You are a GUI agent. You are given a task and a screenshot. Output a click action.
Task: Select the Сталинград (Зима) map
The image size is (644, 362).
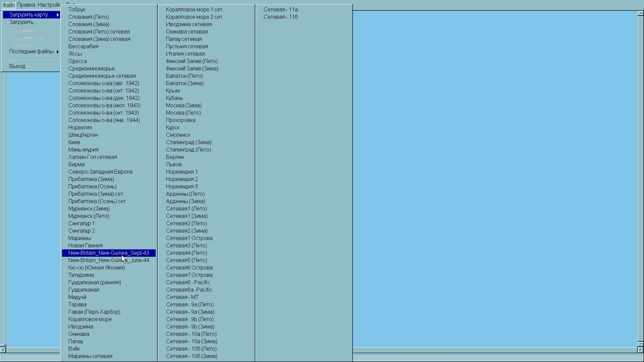(x=189, y=142)
